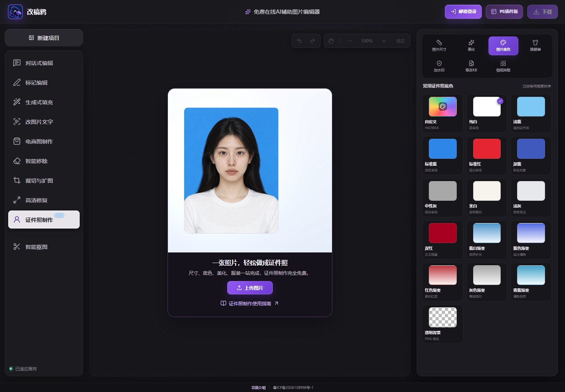Open the 照片尺寸 photo size tool
Image resolution: width=565 pixels, height=392 pixels.
click(x=439, y=45)
